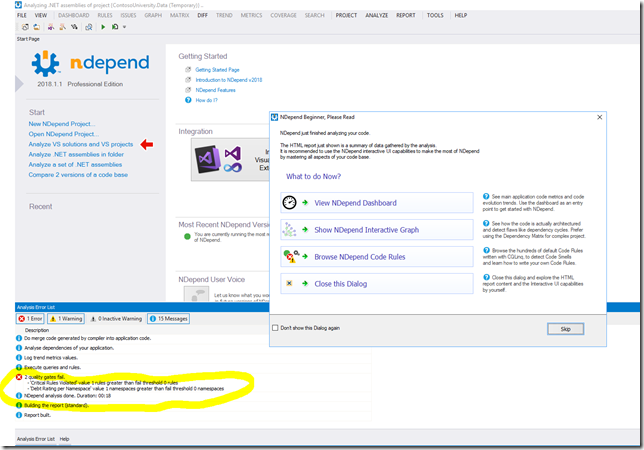Click the code rules icon in dialog
Image resolution: width=644 pixels, height=450 pixels.
(289, 257)
